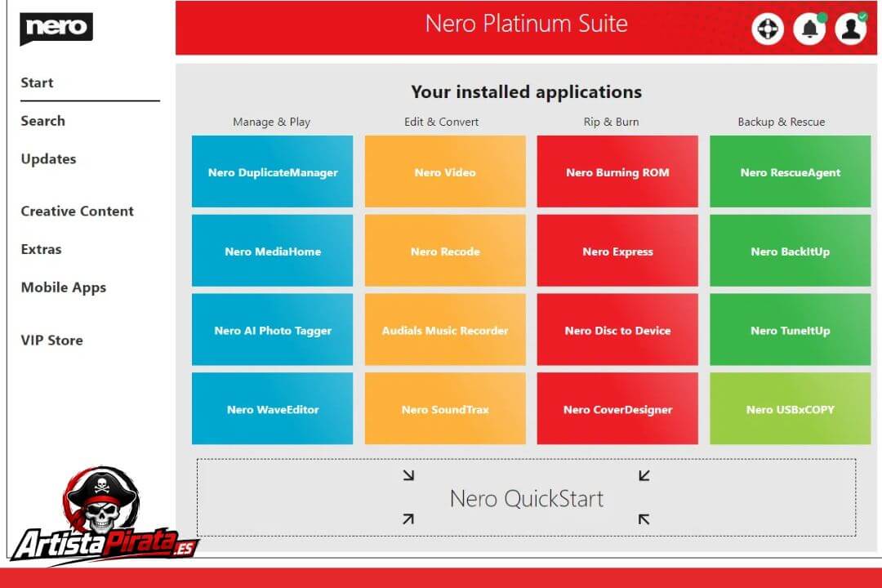Click the Your installed applications heading
This screenshot has width=882, height=588.
tap(527, 91)
